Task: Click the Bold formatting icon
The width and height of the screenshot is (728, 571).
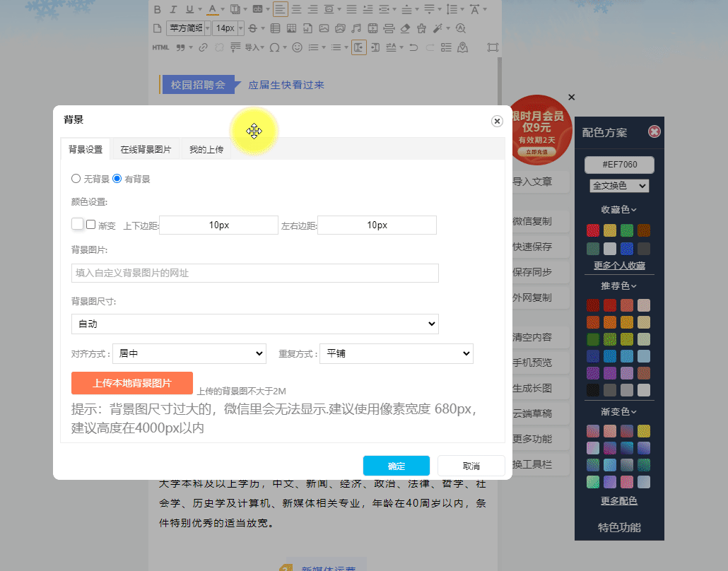Action: click(x=157, y=9)
